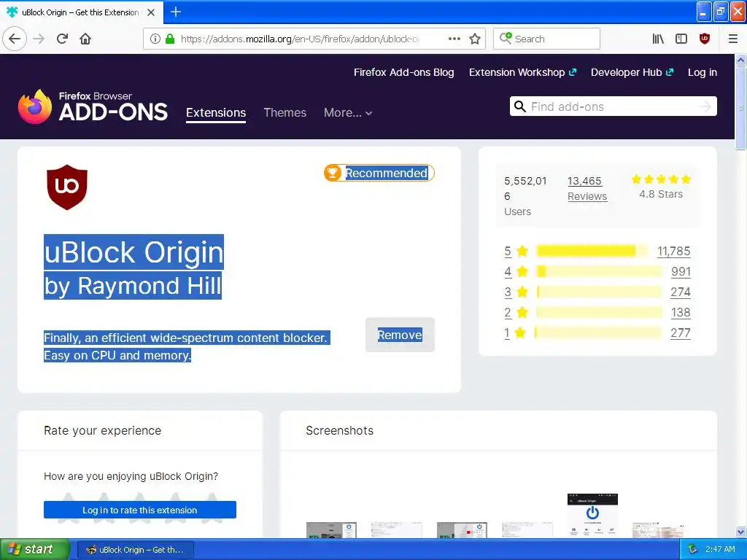Click the uBlock Origin red shield logo
This screenshot has height=560, width=747.
click(67, 187)
